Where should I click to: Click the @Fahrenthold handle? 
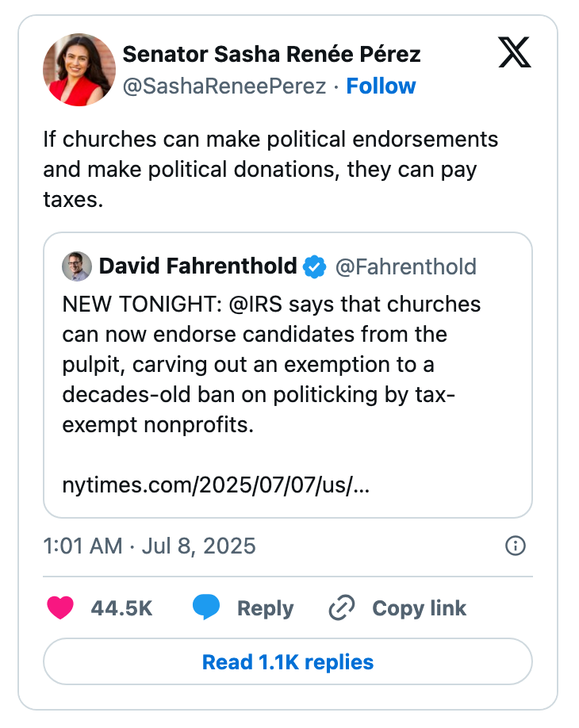tap(408, 266)
